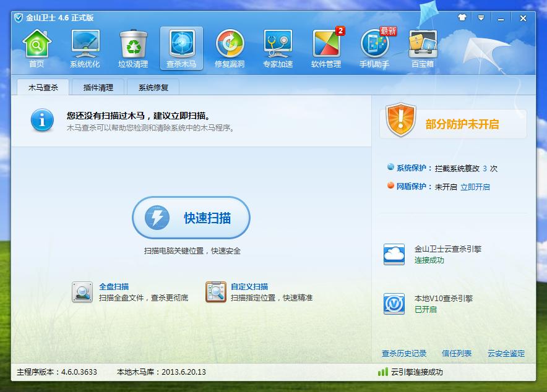Viewport: 547px width, 392px height.
Task: Click 部分防护未开启 status banner
Action: click(x=453, y=124)
